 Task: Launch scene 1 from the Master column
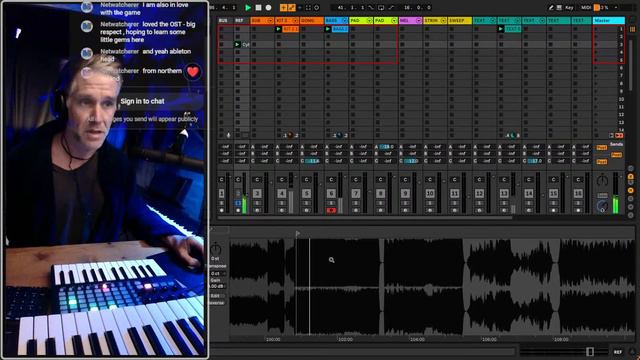pos(596,29)
